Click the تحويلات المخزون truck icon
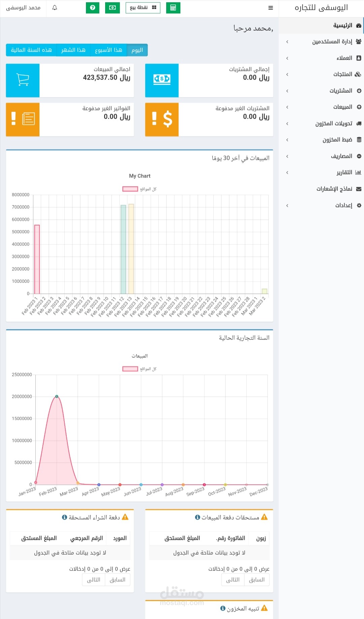Screen dimensions: 364x619 359,123
